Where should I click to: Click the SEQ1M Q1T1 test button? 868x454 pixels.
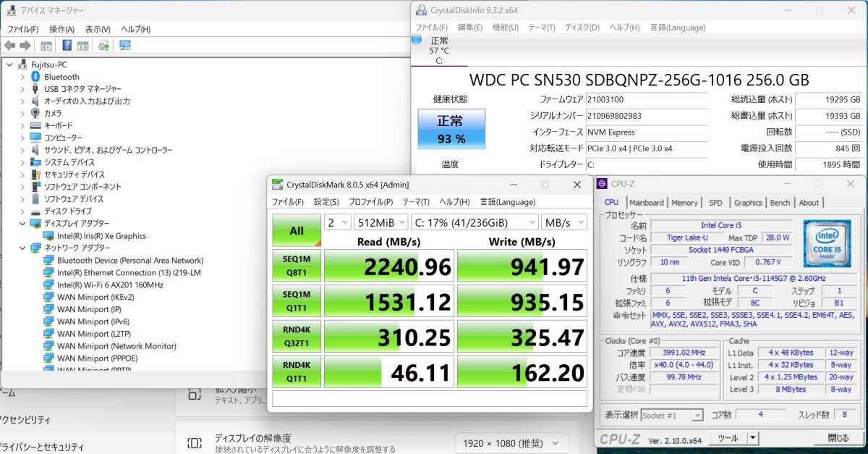[297, 301]
